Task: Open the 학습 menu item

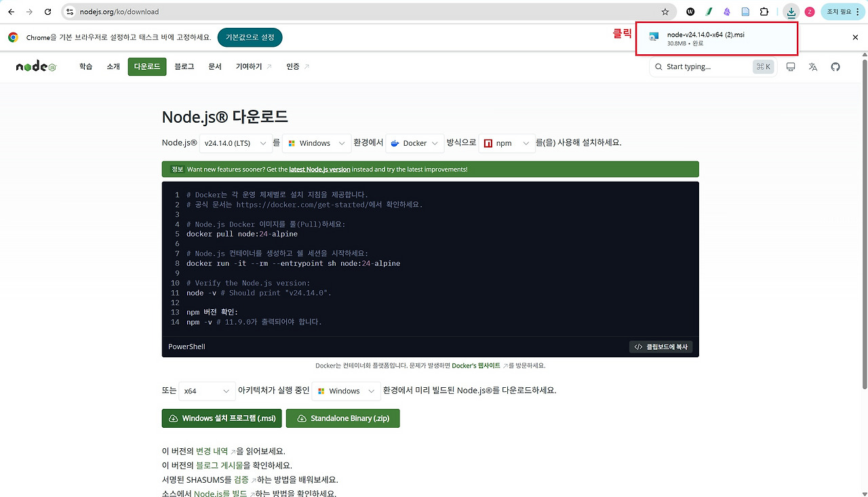Action: (85, 66)
